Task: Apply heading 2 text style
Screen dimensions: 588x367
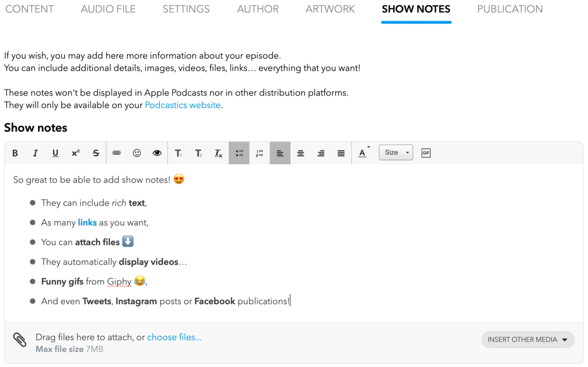Action: click(198, 153)
